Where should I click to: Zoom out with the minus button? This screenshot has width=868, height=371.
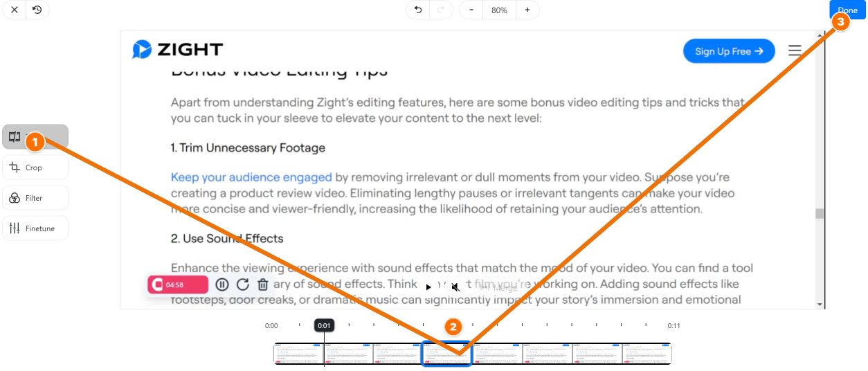pos(471,10)
